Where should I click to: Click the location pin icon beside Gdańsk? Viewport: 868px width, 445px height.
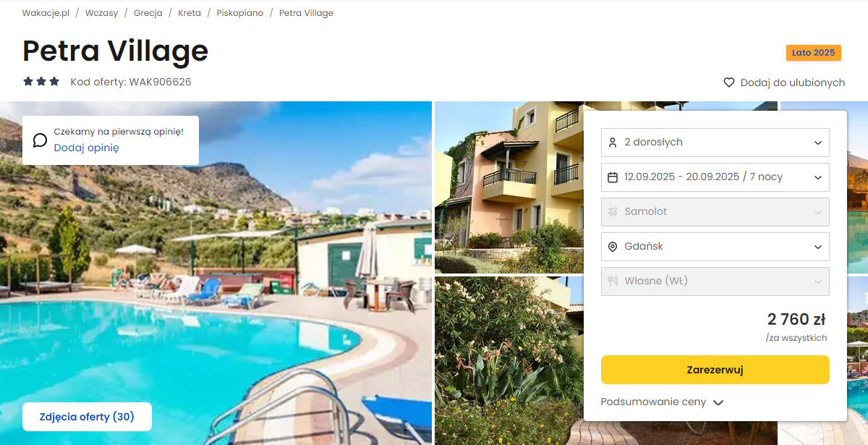[613, 247]
